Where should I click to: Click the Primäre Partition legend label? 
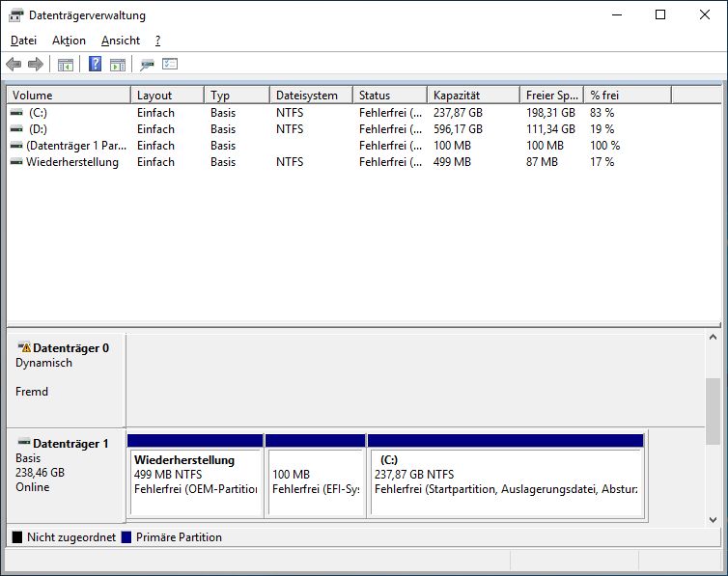[179, 537]
